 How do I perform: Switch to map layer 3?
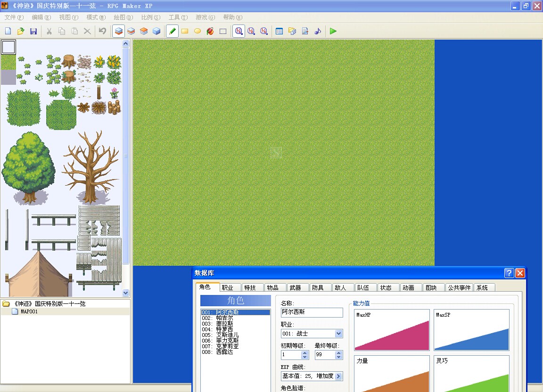coord(144,31)
